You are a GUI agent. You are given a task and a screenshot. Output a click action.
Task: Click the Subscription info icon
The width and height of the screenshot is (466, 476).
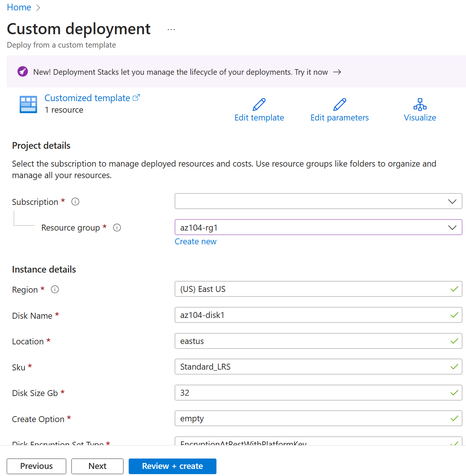click(x=75, y=202)
